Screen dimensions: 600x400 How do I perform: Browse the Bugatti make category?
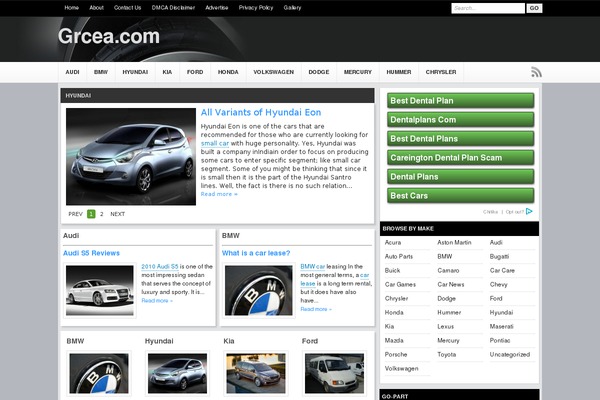pos(499,256)
